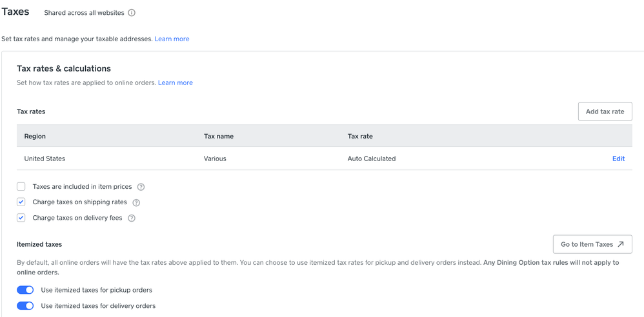
Task: Uncheck Charge taxes on shipping rates
Action: click(x=21, y=202)
